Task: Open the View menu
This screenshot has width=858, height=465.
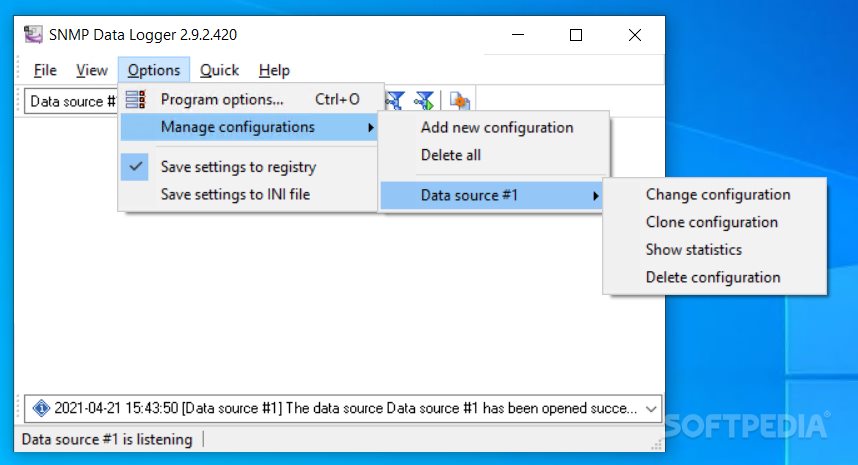Action: pos(91,70)
